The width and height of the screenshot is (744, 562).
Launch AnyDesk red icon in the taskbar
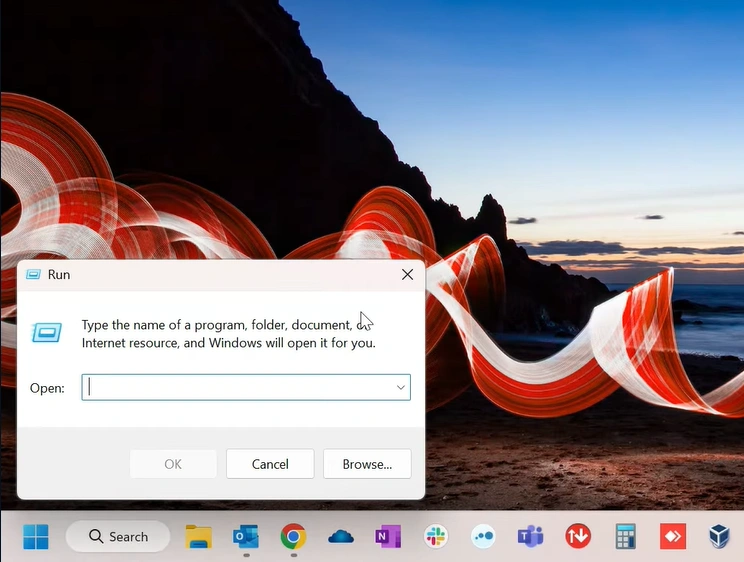pyautogui.click(x=673, y=536)
